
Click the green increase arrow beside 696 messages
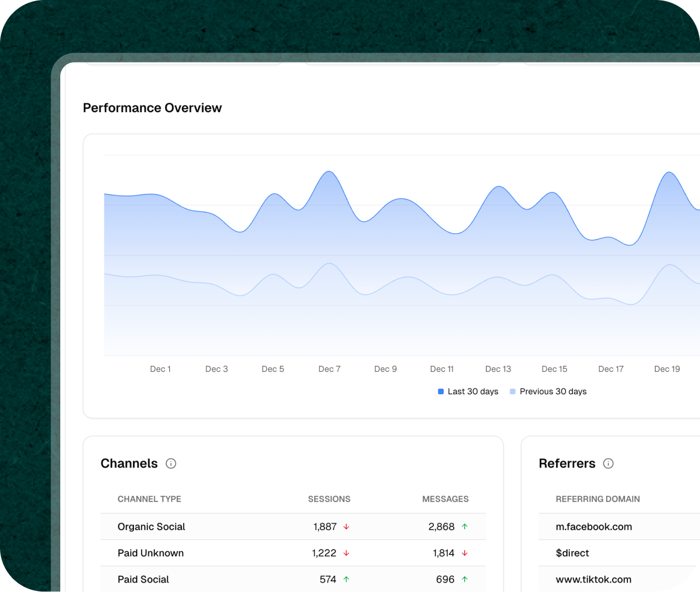point(464,579)
